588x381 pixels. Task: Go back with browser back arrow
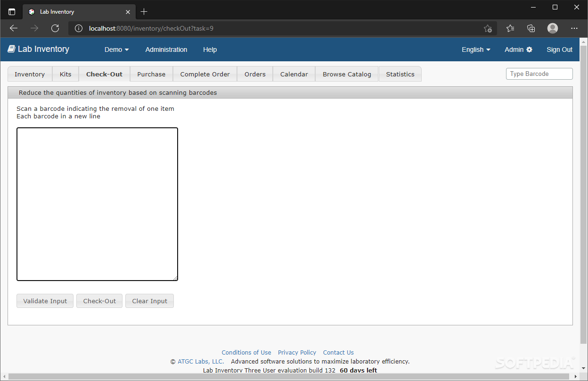pos(14,28)
